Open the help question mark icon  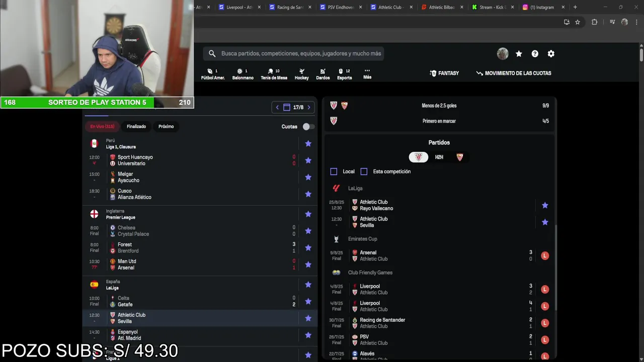tap(535, 54)
